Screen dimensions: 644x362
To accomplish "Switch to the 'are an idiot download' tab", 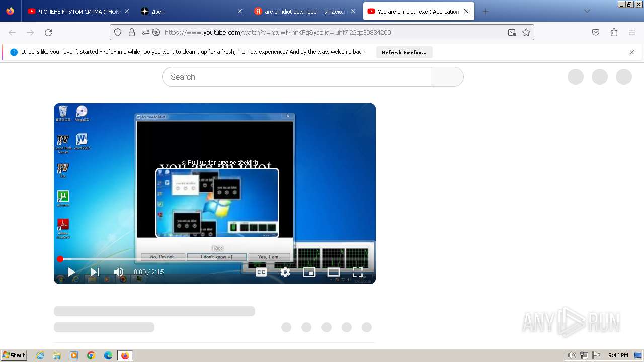I will click(305, 11).
